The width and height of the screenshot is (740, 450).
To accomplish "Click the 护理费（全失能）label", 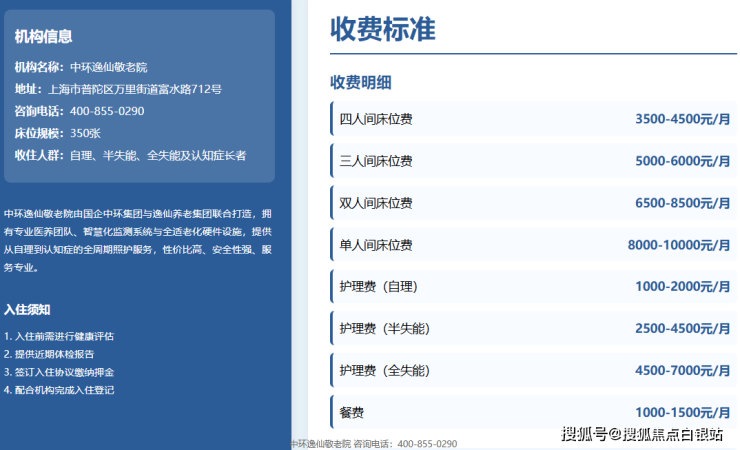I will (x=385, y=370).
